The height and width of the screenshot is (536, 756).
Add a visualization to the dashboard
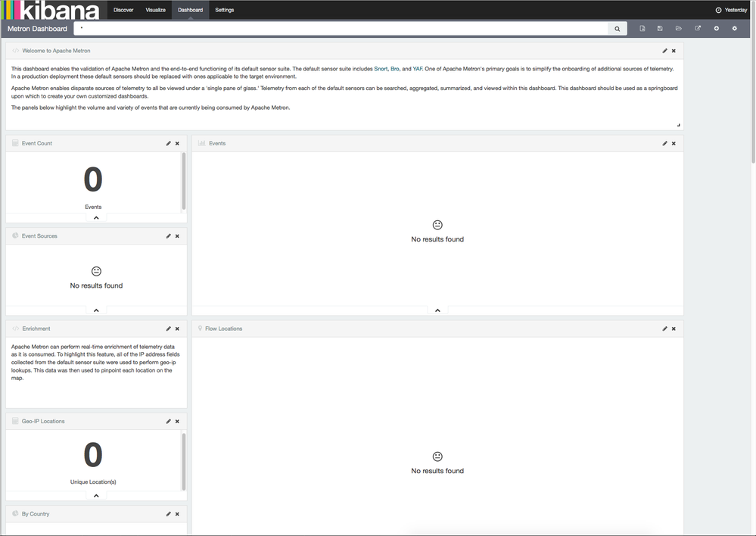716,28
